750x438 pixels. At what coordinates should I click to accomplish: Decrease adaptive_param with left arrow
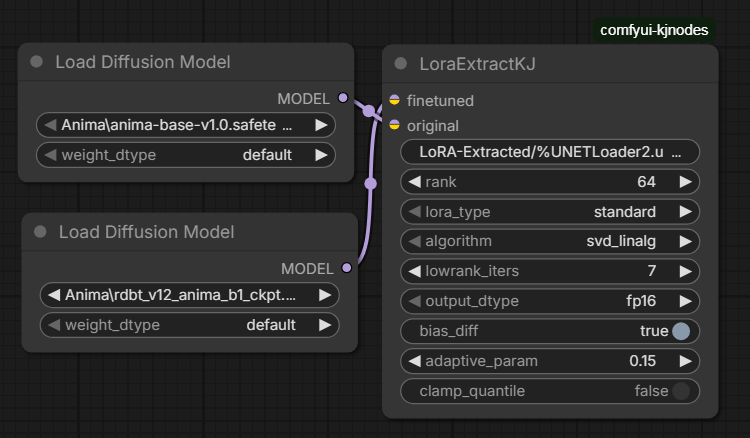415,361
